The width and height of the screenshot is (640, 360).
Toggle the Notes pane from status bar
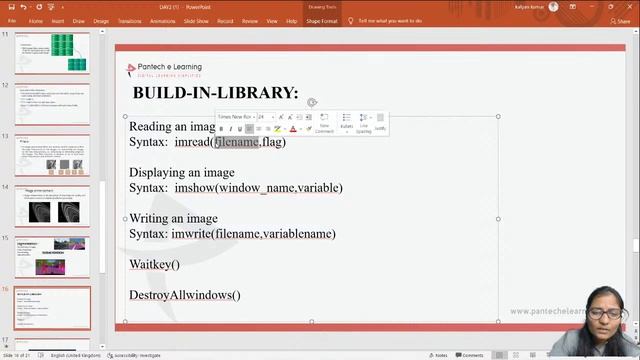(x=438, y=356)
